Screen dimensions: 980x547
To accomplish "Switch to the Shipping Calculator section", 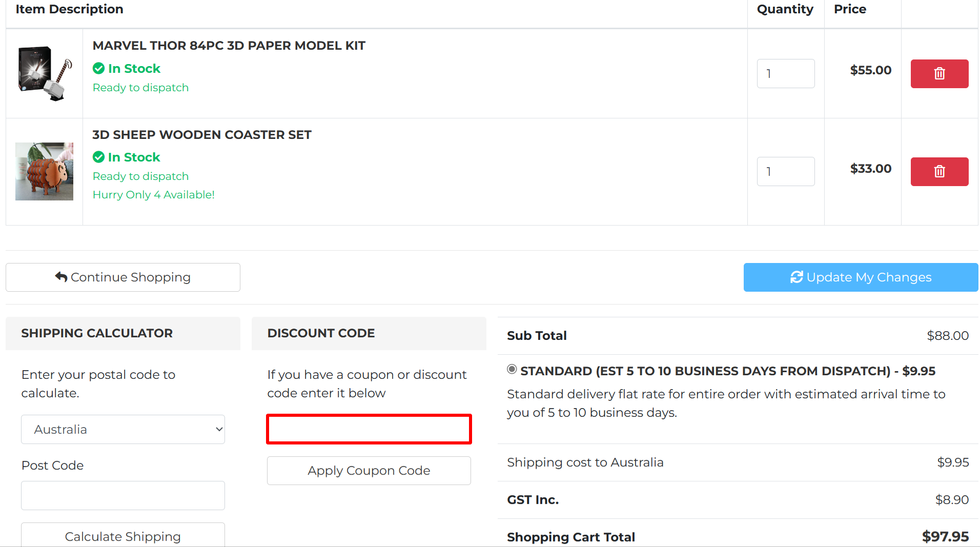I will tap(96, 333).
